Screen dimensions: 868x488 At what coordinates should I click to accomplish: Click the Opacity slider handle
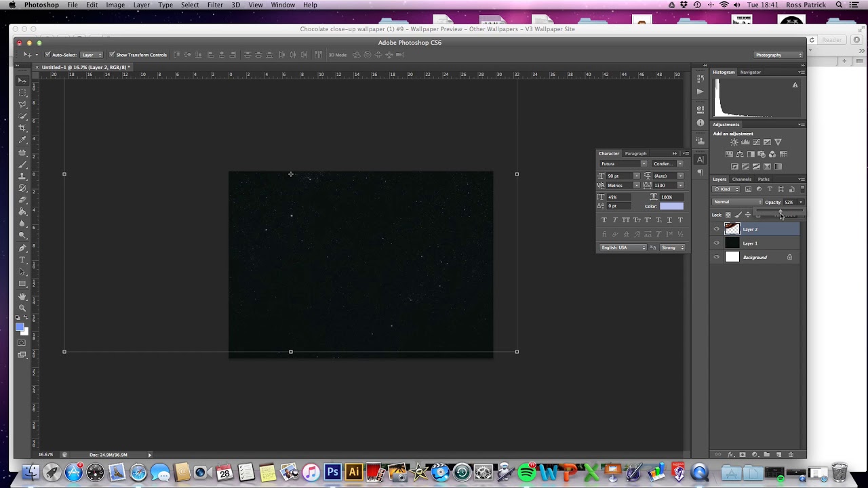(781, 211)
